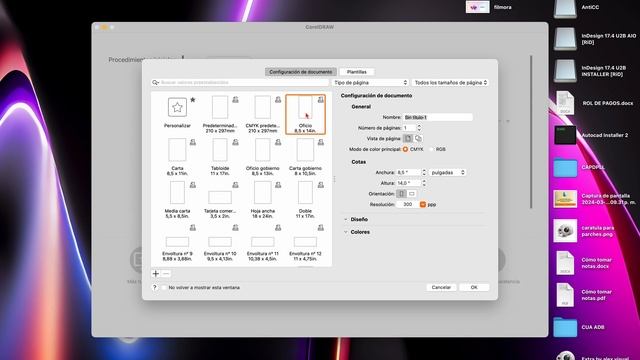Switch to the Plantillas tab
The height and width of the screenshot is (360, 640).
tap(357, 72)
